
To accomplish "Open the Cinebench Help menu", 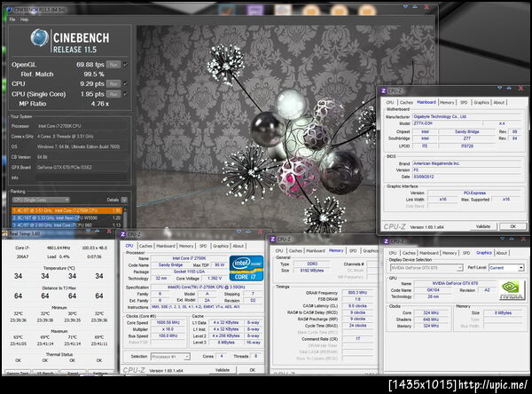I will pyautogui.click(x=24, y=20).
